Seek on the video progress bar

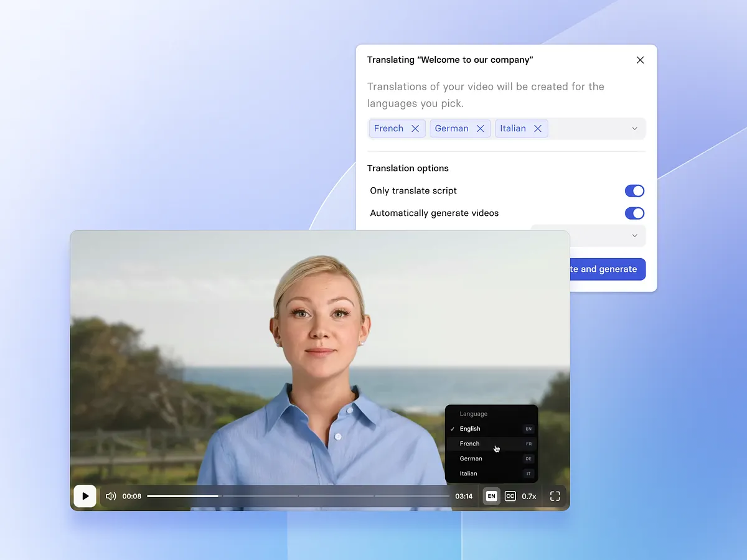298,496
